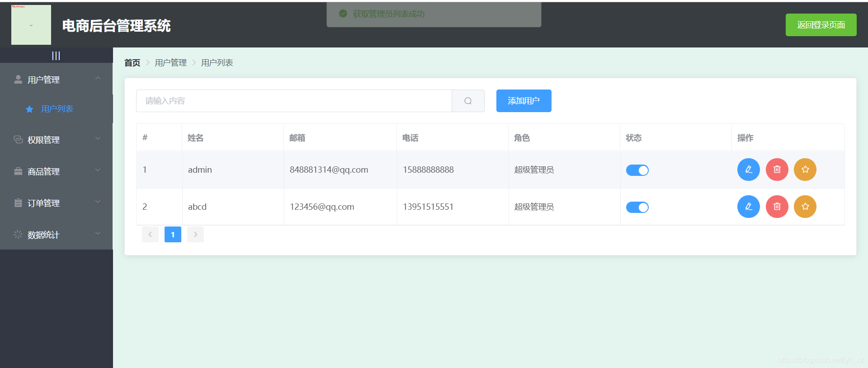Click the phone number 13951515551

[428, 207]
